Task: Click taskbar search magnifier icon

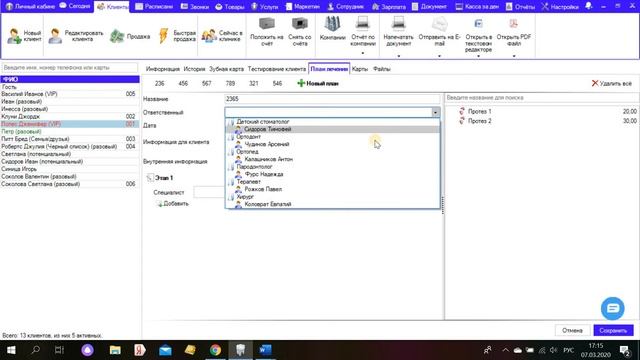Action: coord(36,350)
